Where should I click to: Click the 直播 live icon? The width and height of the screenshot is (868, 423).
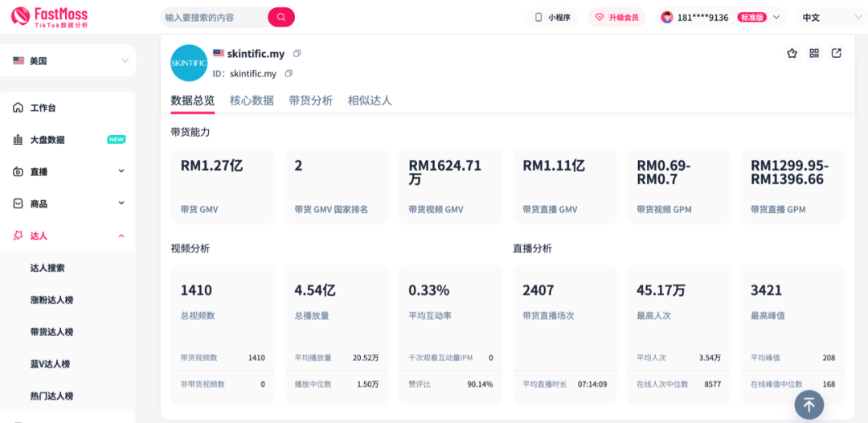18,171
